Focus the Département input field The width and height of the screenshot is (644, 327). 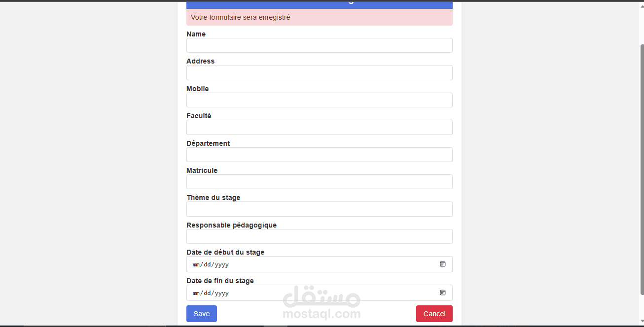320,155
